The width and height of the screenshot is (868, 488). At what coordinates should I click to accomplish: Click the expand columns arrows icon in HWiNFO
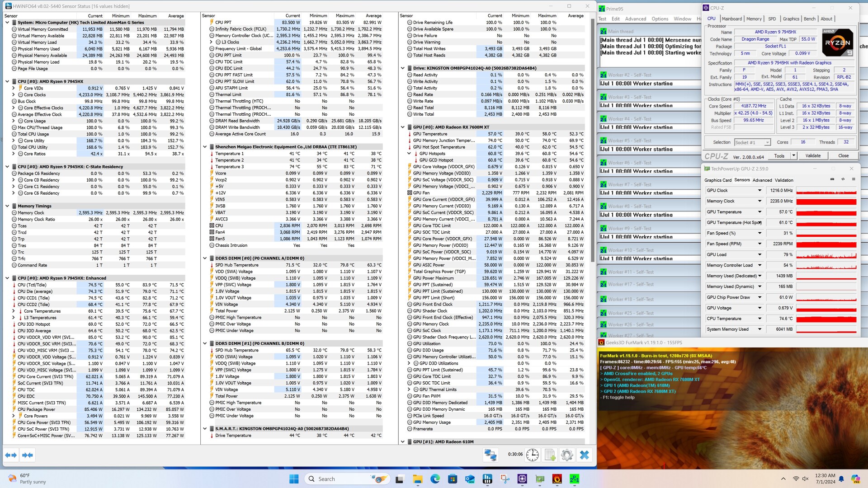(x=11, y=455)
